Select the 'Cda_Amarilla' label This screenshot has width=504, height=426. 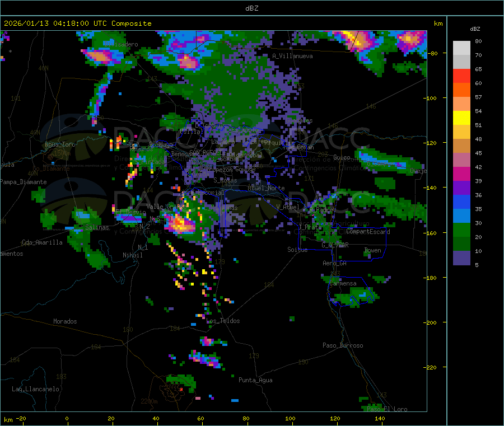pyautogui.click(x=42, y=242)
